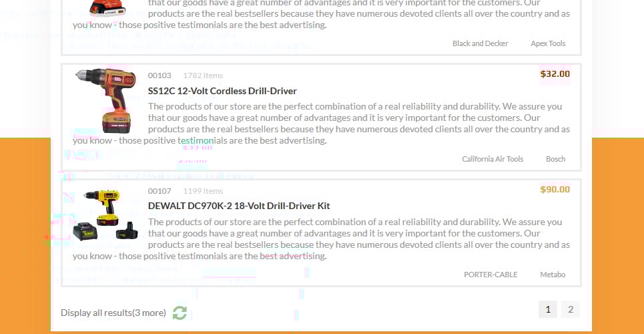Click Display all results(3 more) link
The height and width of the screenshot is (334, 644).
[113, 313]
